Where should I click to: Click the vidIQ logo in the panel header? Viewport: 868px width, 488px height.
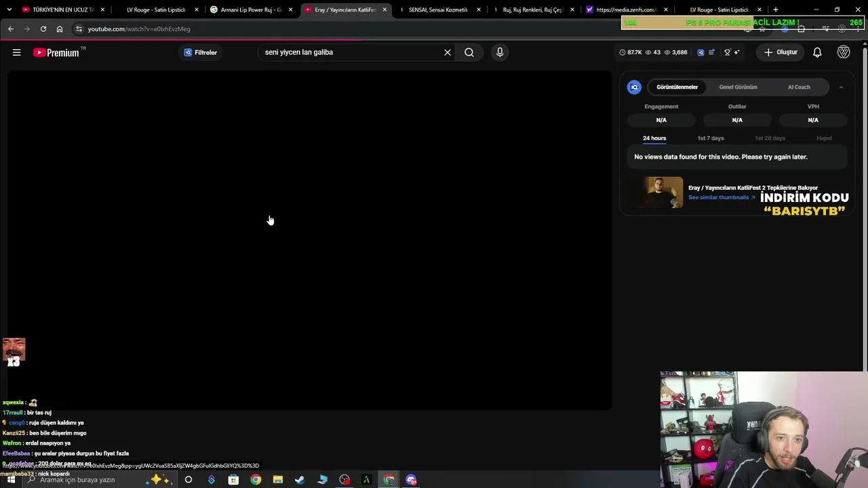tap(634, 87)
